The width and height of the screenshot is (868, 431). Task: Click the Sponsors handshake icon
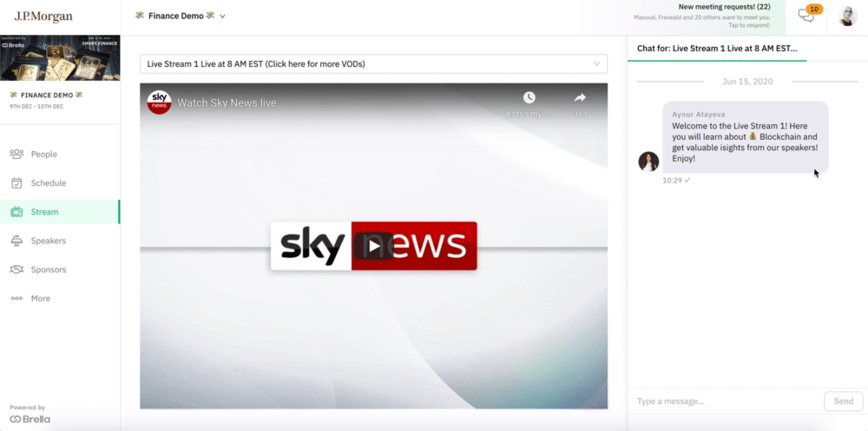click(x=16, y=269)
